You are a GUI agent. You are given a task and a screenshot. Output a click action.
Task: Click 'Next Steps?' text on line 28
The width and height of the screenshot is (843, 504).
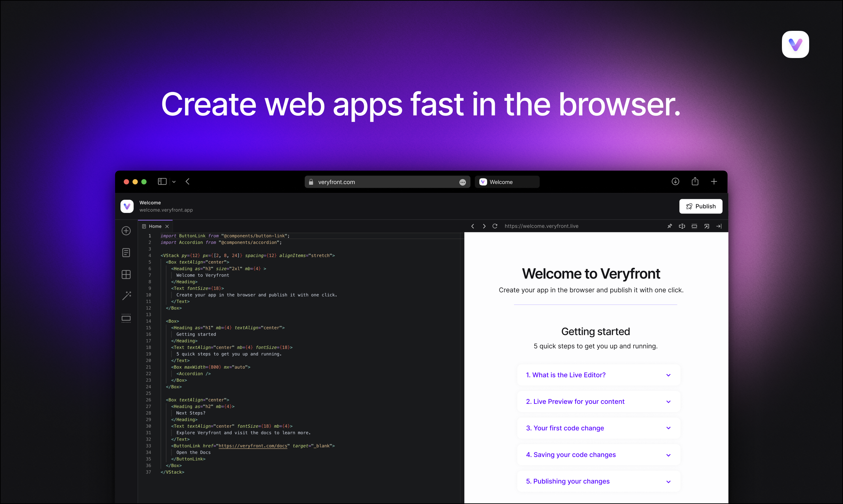pos(191,413)
